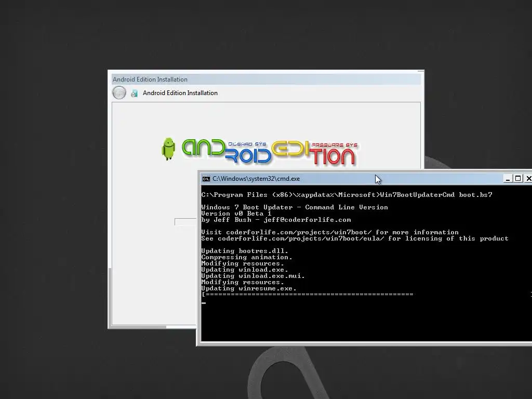
Task: Click the line 'Updating winload.exe.mui.'
Action: pos(253,276)
